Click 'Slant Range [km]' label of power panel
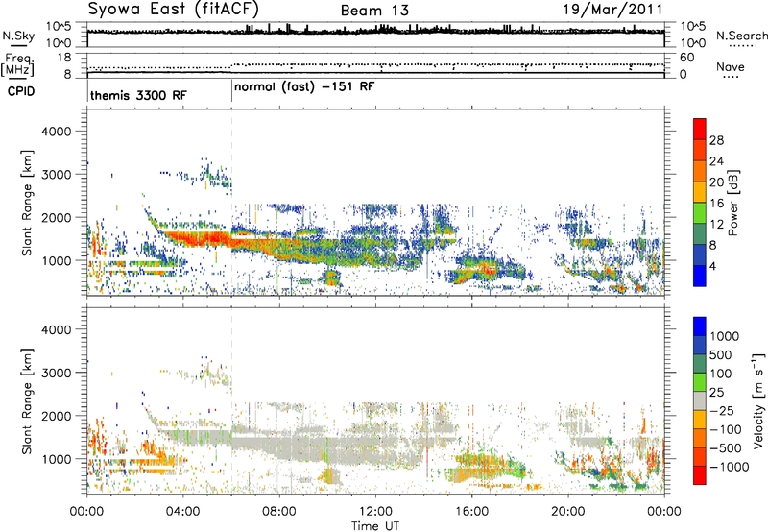768x532 pixels. (x=27, y=203)
